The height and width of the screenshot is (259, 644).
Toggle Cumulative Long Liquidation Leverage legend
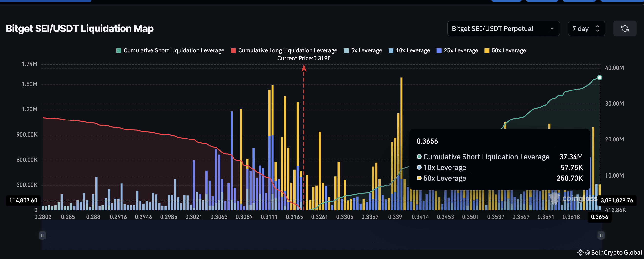(x=284, y=50)
